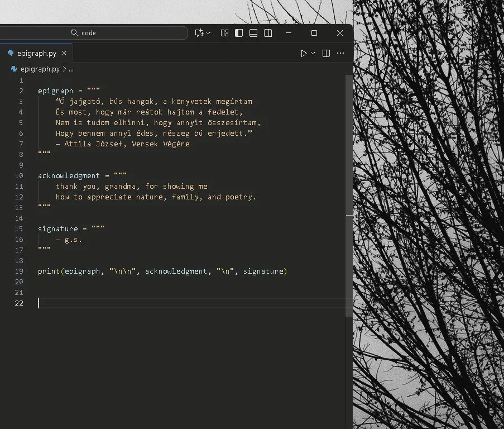The width and height of the screenshot is (504, 429).
Task: Click line number 15
Action: tap(19, 229)
